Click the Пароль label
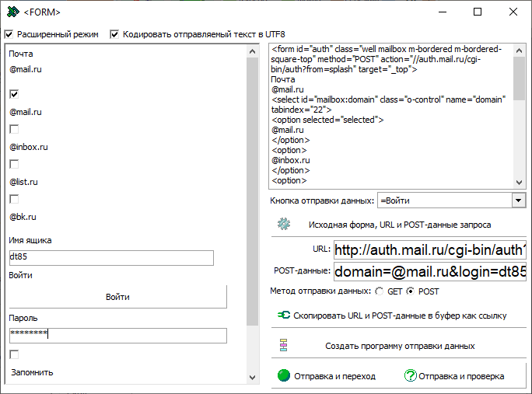 pyautogui.click(x=23, y=318)
